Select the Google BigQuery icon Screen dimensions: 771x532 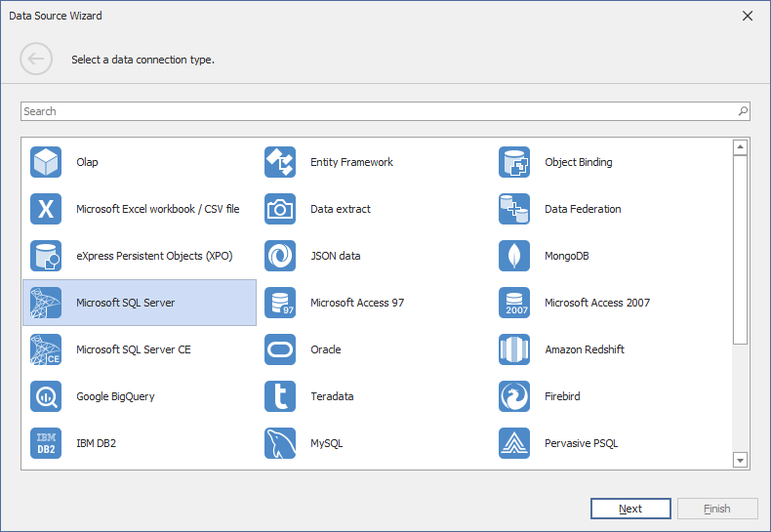46,396
